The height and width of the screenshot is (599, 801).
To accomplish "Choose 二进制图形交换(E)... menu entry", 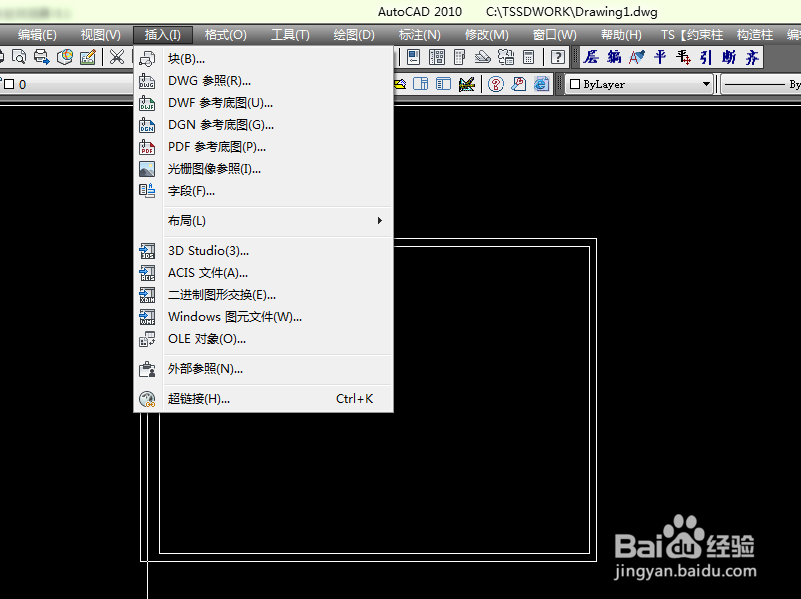I will [x=264, y=295].
